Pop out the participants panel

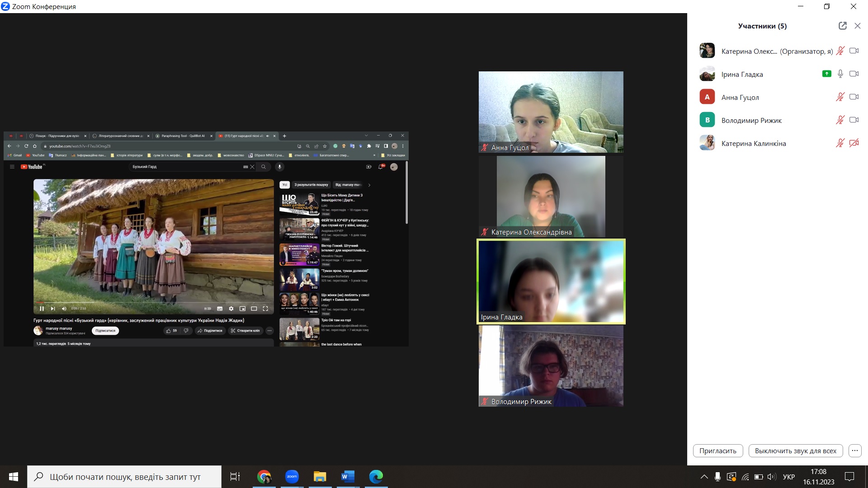[x=842, y=26]
